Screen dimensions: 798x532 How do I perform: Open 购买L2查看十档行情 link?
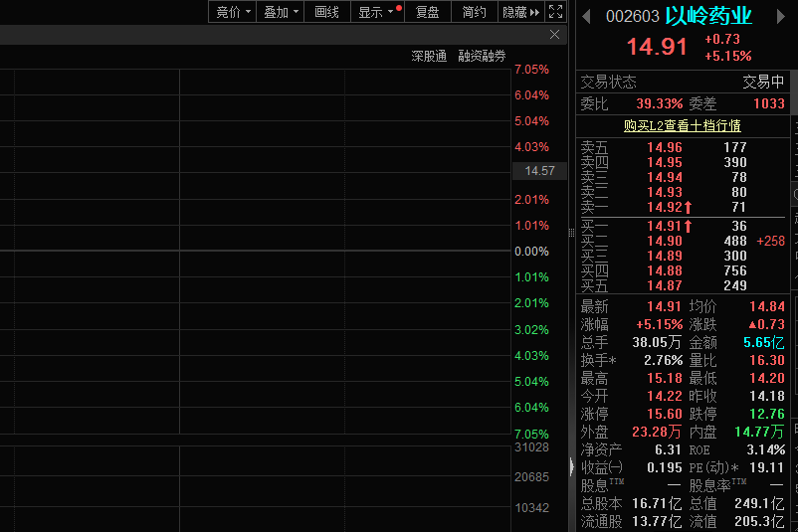tap(683, 125)
